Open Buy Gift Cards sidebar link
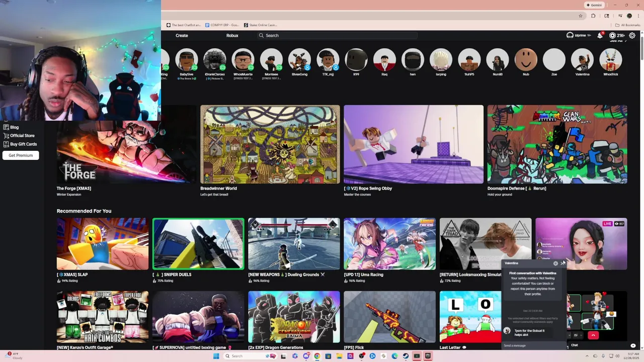Screen dimensions: 644x362 coord(23,144)
